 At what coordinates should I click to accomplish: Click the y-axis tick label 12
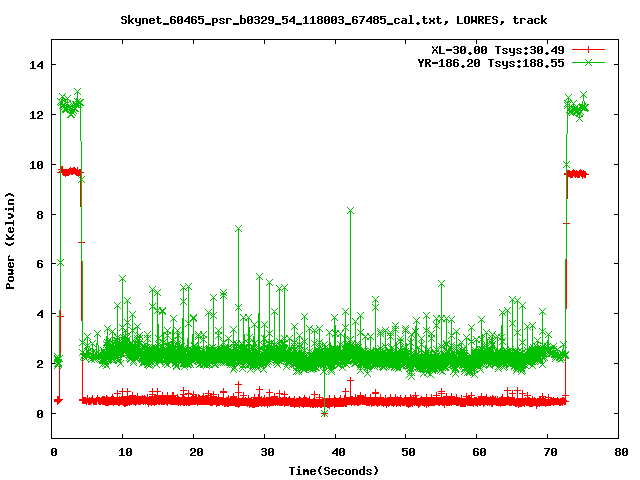pos(36,115)
